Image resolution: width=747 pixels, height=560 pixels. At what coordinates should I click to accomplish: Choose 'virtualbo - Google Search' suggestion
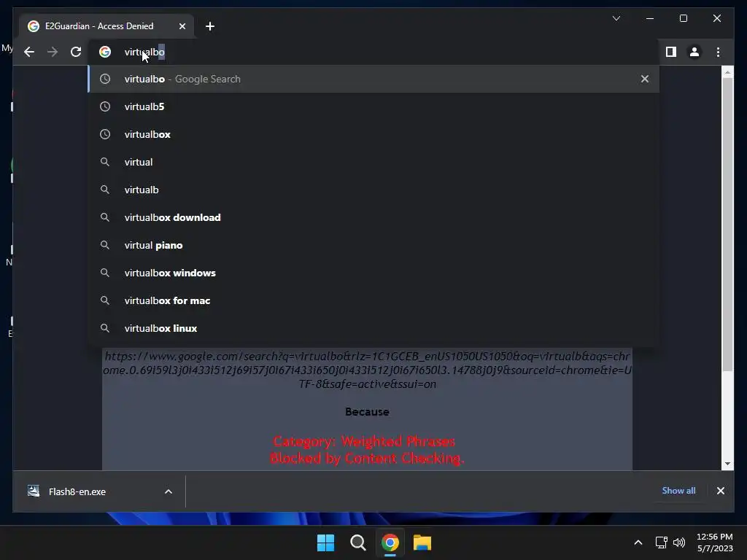tap(374, 79)
